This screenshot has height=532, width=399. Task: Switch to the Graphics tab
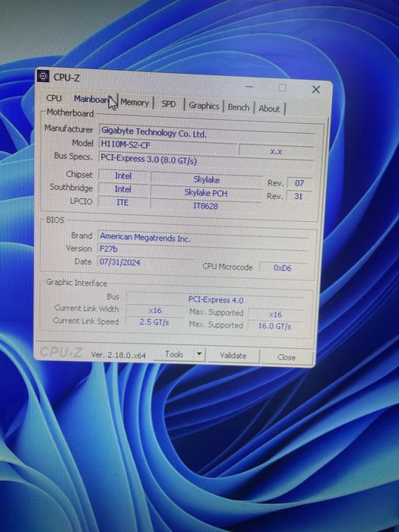point(204,106)
